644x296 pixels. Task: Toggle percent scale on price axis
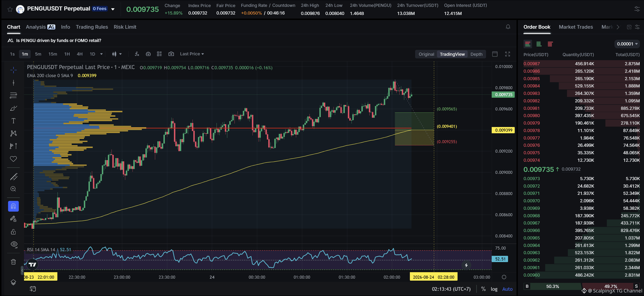tap(483, 289)
